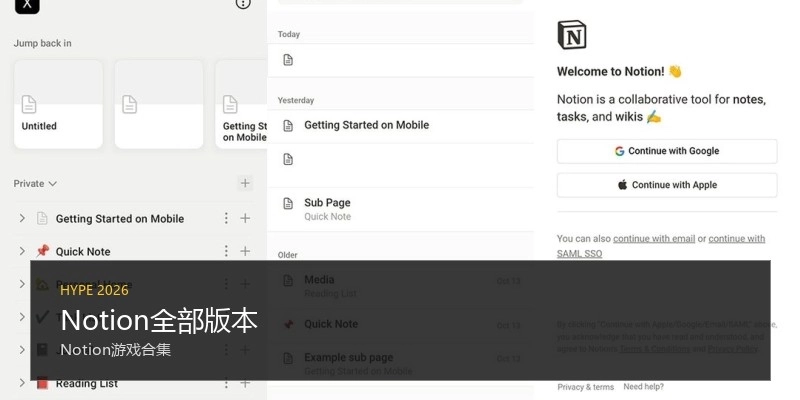Open Sub Page from Yesterday list
The image size is (800, 400).
click(x=327, y=203)
